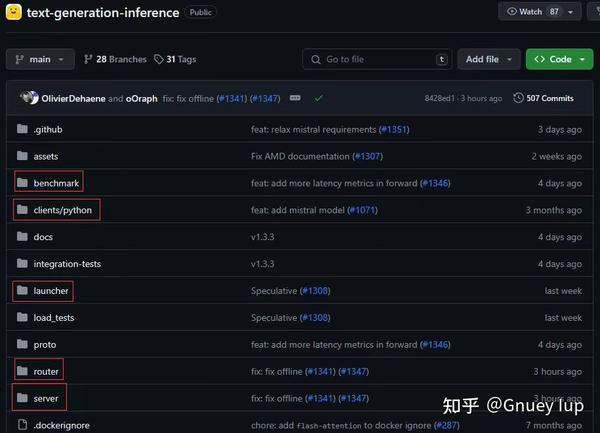600x433 pixels.
Task: Click the Tags icon
Action: click(159, 59)
